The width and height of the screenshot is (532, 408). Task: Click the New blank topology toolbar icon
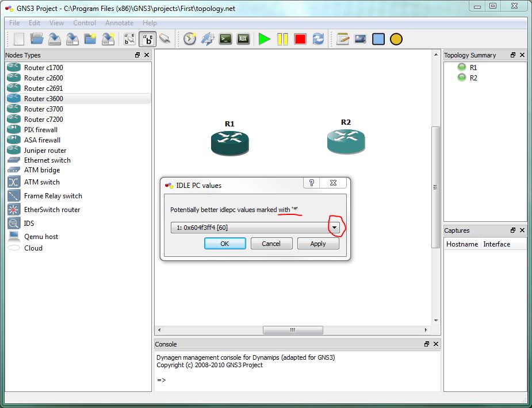(x=18, y=39)
